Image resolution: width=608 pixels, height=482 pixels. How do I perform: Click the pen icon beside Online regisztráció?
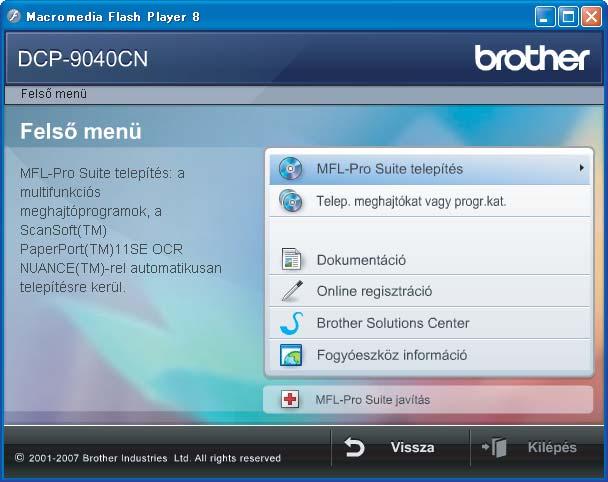pos(292,291)
